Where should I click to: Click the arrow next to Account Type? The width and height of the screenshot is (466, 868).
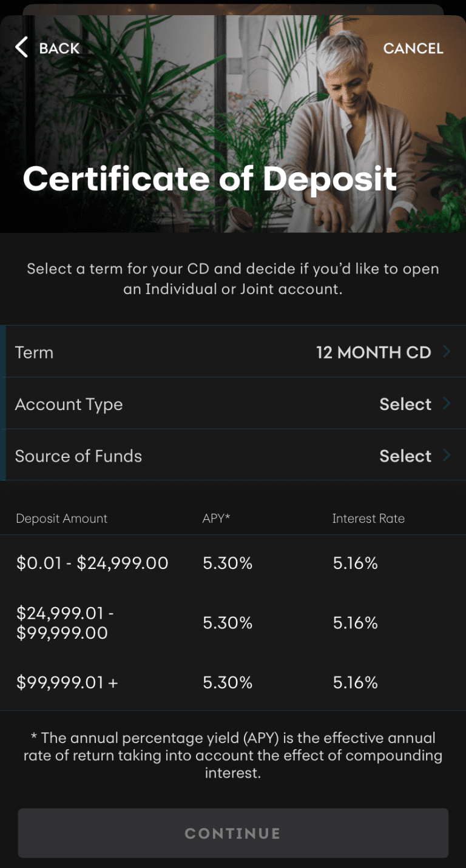coord(447,404)
